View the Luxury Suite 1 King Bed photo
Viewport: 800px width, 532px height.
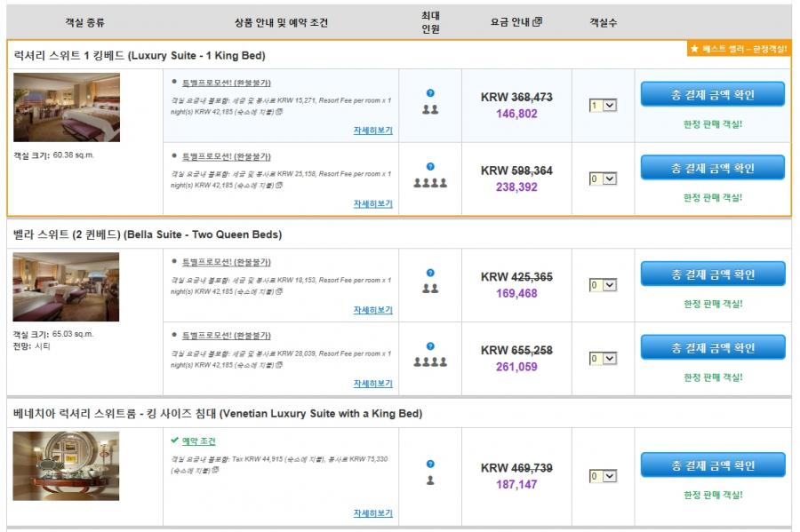click(66, 107)
